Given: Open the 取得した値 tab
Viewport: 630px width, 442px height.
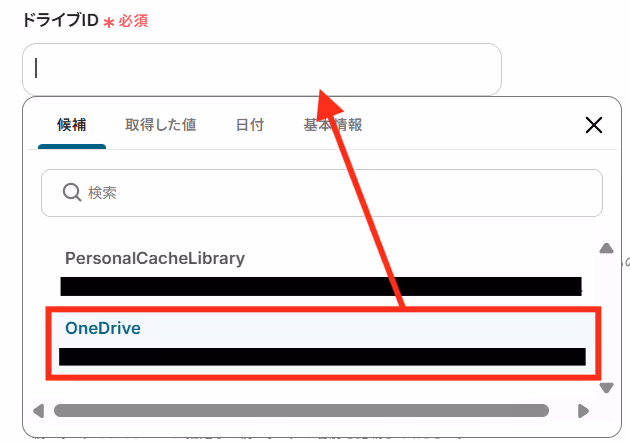Looking at the screenshot, I should pos(160,125).
